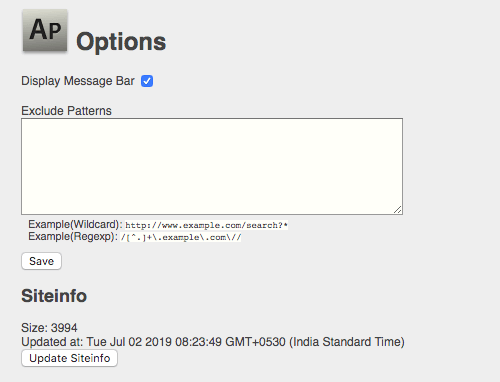Click the 3994 size value

(x=64, y=328)
